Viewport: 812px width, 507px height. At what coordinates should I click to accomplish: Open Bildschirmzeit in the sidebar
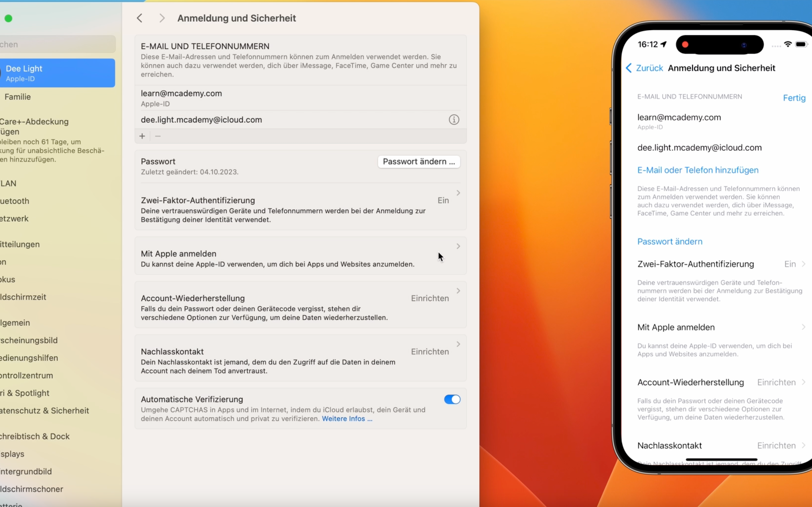[22, 297]
